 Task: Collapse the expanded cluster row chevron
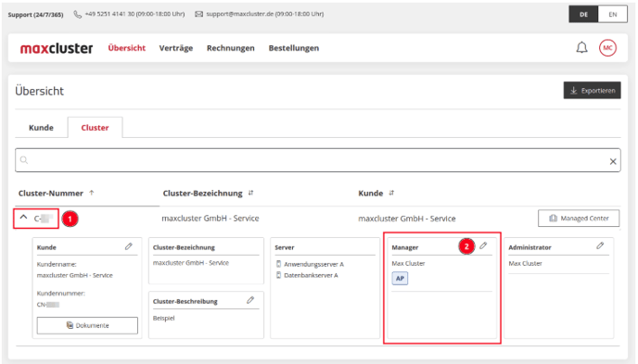click(x=23, y=218)
